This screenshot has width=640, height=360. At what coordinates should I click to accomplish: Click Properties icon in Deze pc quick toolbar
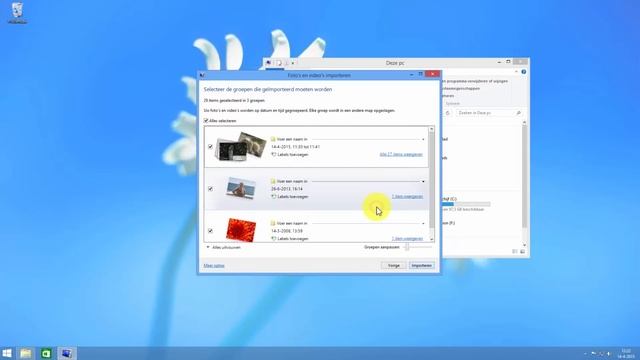click(278, 63)
